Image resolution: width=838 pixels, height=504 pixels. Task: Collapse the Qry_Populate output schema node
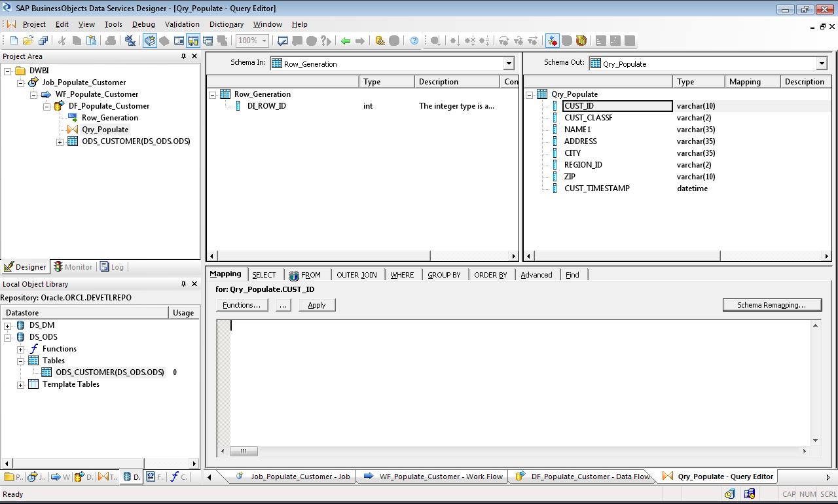point(530,94)
